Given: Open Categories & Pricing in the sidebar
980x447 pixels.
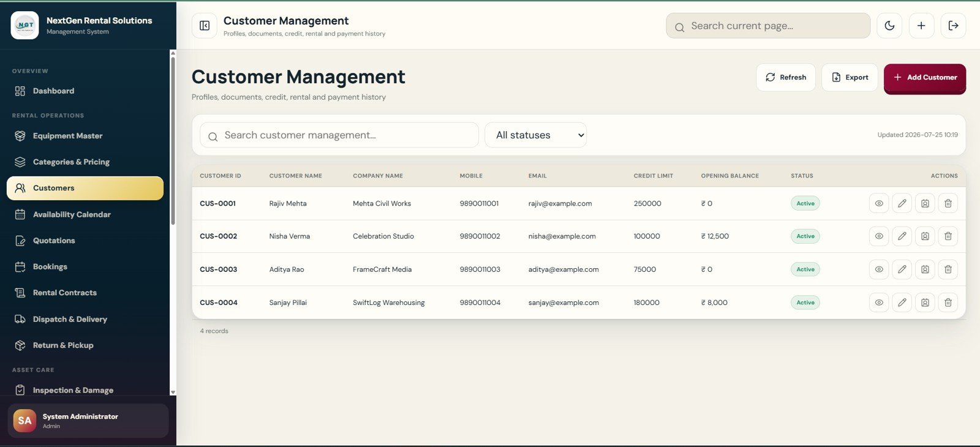Looking at the screenshot, I should (85, 162).
